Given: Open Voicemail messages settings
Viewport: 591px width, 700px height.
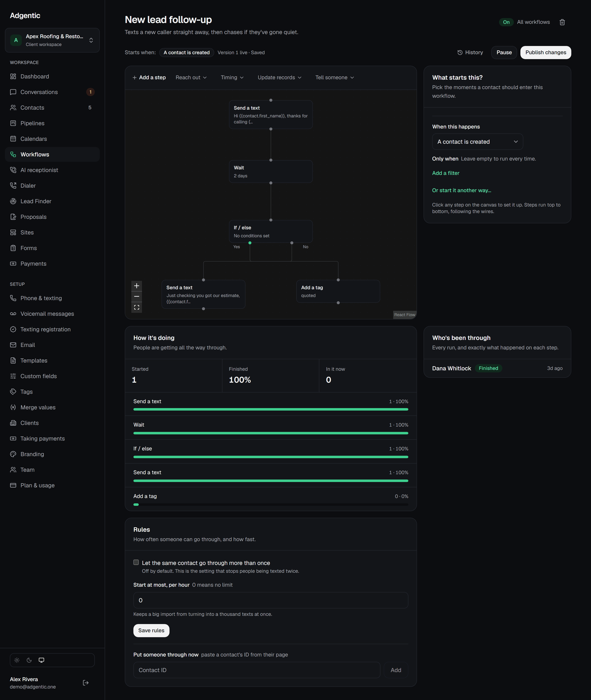Looking at the screenshot, I should pyautogui.click(x=52, y=314).
